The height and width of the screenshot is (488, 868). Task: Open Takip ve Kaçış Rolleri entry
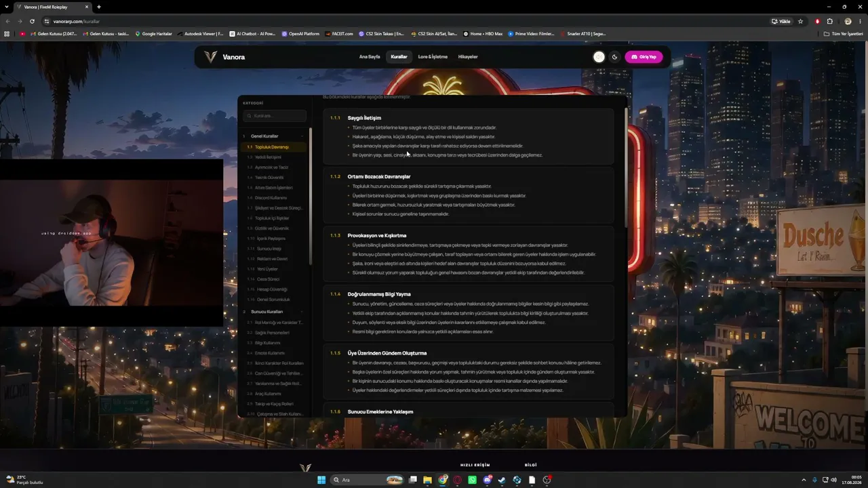click(273, 404)
